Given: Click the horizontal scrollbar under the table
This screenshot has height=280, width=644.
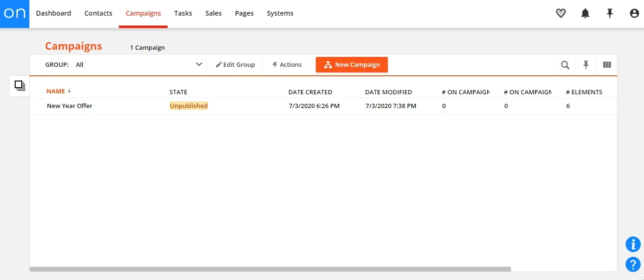Looking at the screenshot, I should [270, 269].
